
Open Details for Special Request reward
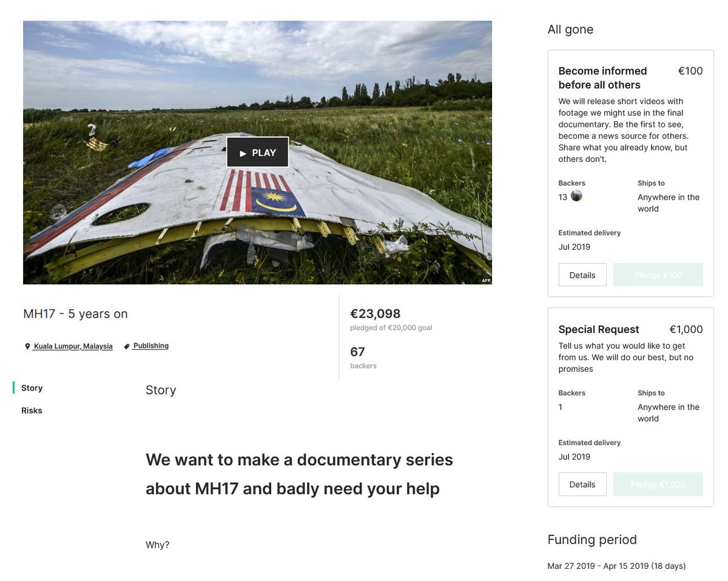coord(582,485)
